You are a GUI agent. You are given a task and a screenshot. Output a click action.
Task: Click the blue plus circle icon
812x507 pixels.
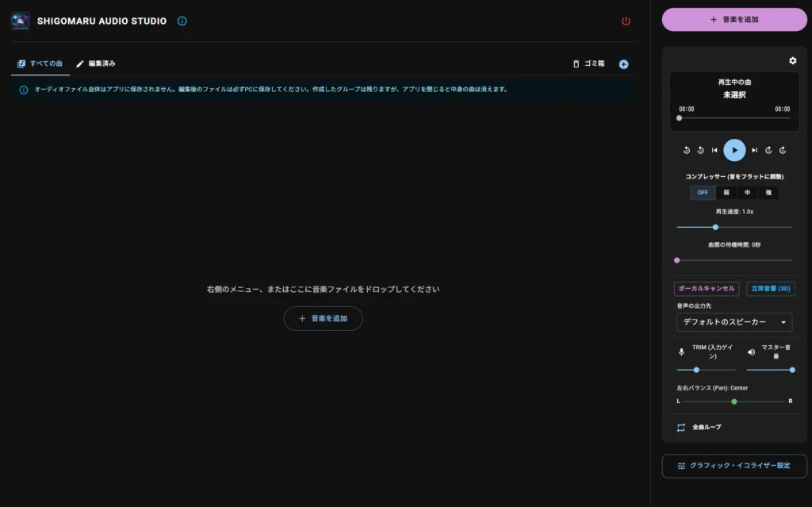623,64
